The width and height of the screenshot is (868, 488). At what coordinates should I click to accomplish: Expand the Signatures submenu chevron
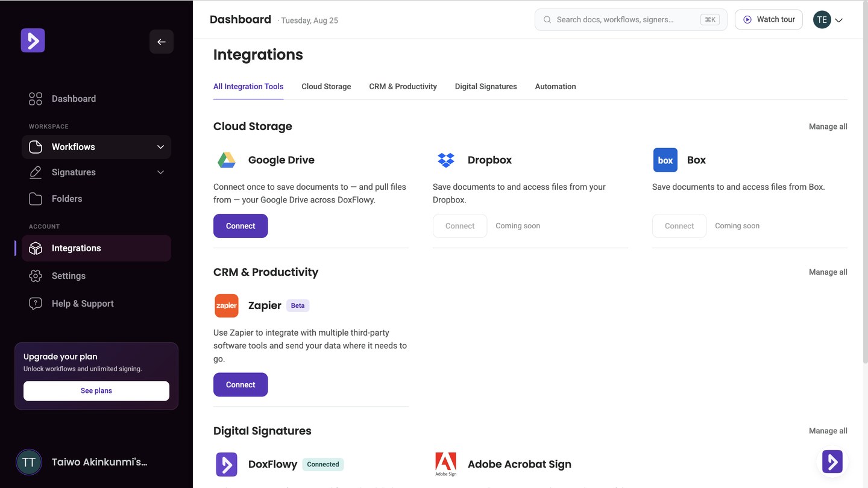point(160,172)
